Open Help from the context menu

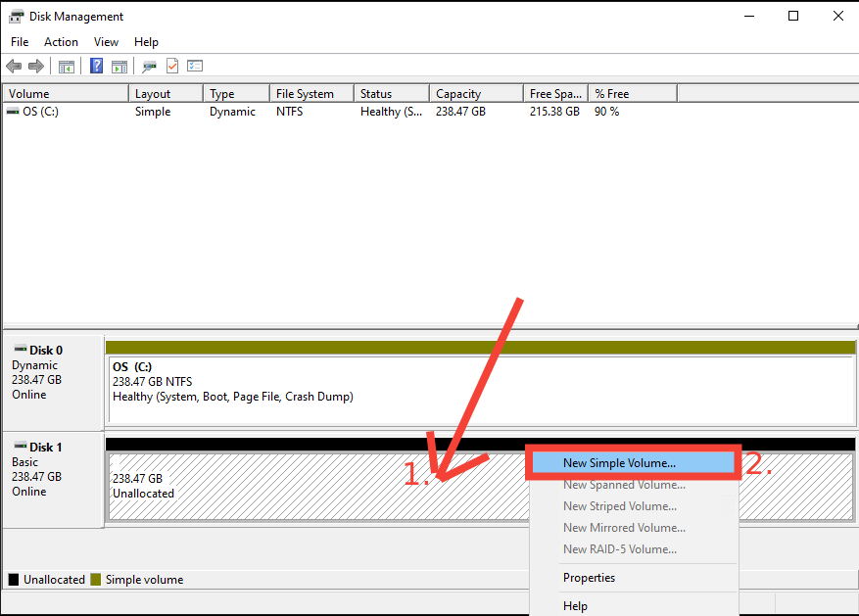click(x=575, y=605)
